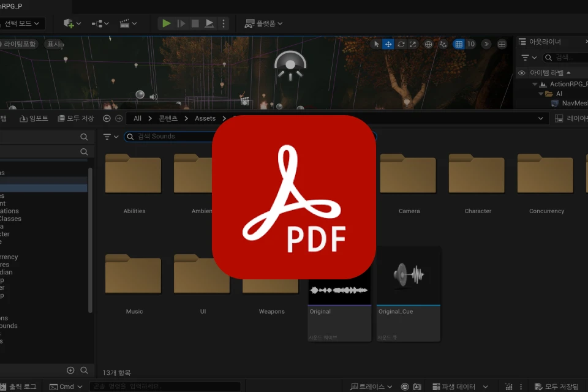Open the UI folder
This screenshot has width=588, height=392.
click(202, 284)
